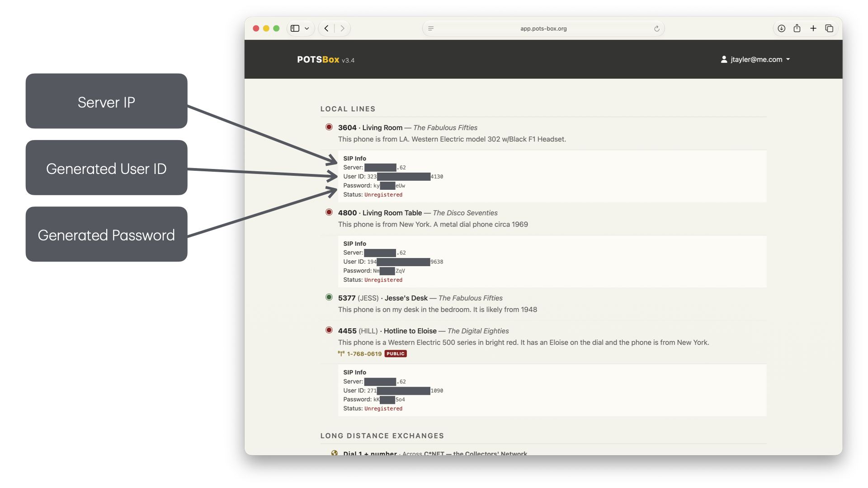Select the v3.4 version label

pyautogui.click(x=348, y=61)
